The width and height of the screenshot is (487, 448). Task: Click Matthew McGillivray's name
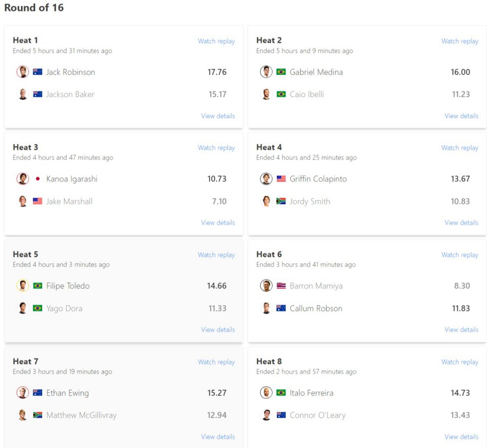point(81,415)
